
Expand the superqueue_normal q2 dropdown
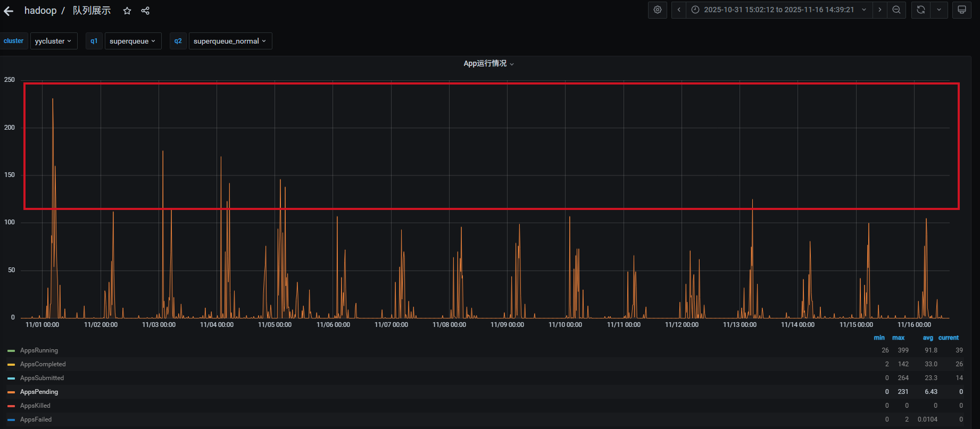pos(230,41)
